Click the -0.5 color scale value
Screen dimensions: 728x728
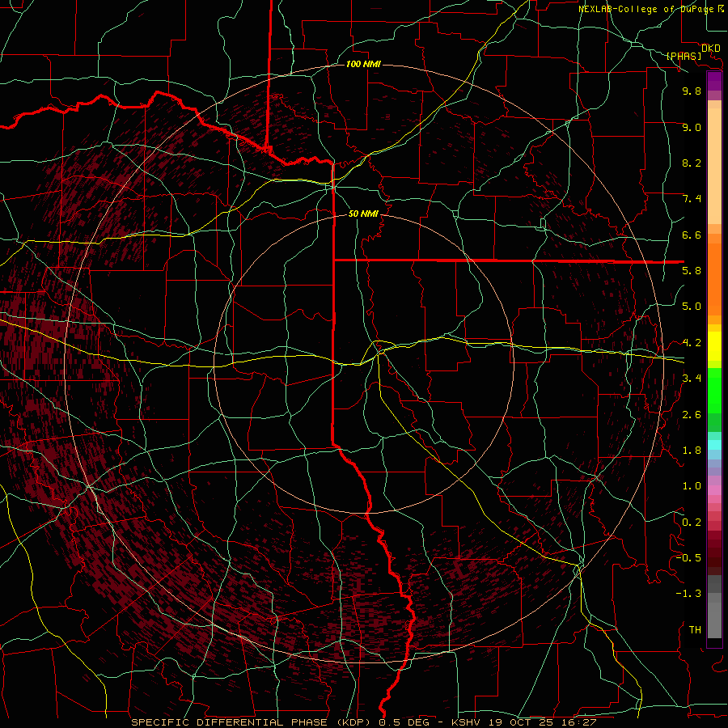[x=688, y=557]
